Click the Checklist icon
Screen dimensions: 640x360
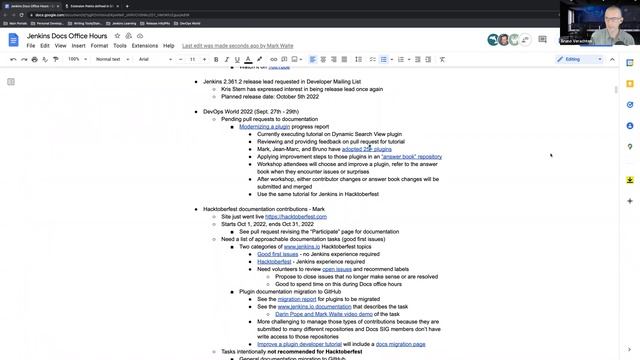(373, 60)
